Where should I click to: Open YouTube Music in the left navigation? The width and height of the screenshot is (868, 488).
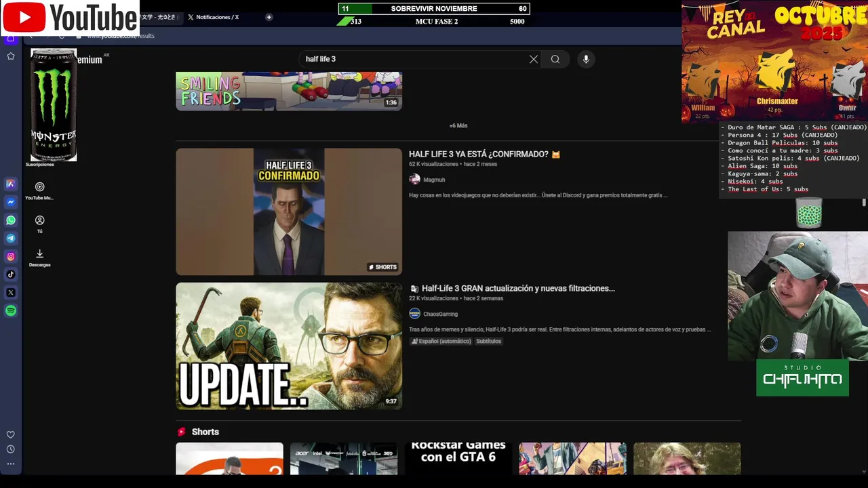(x=39, y=191)
